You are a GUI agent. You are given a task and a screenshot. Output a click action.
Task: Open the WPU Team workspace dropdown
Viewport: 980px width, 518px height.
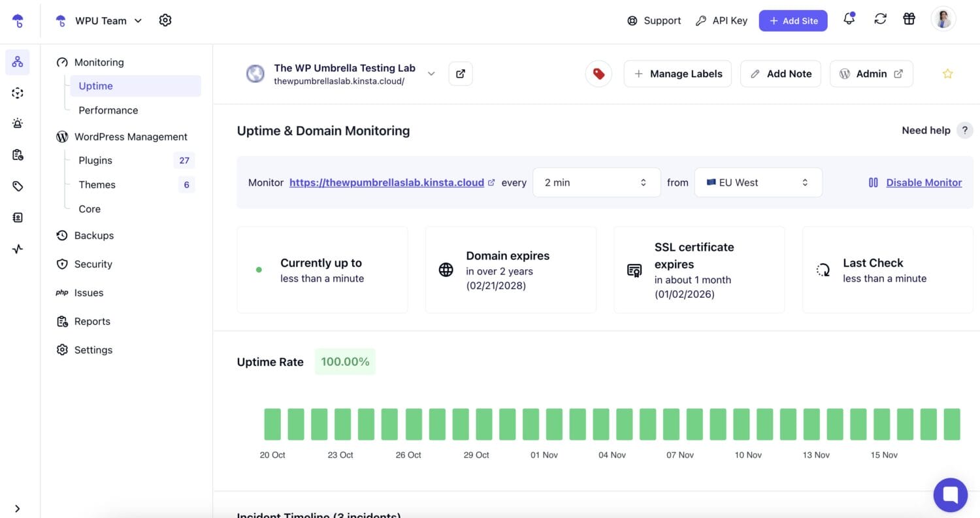click(108, 21)
